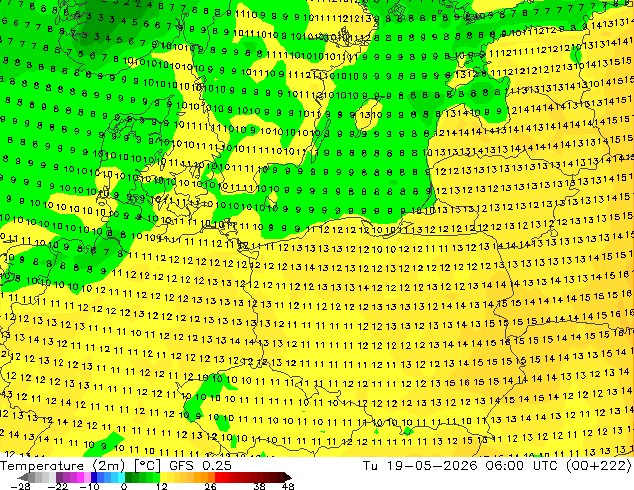
Task: Click the '26' label under the color scale
Action: tap(210, 486)
